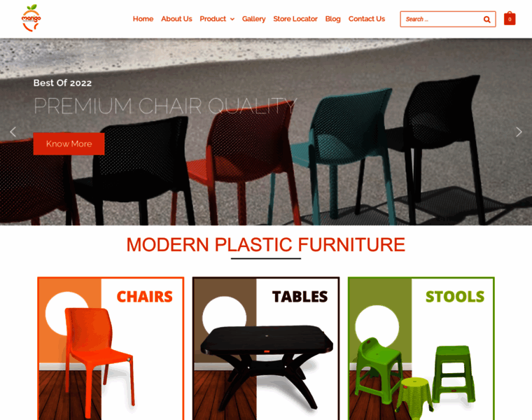Viewport: 532px width, 420px height.
Task: Click the Modern Plastic Furniture heading
Action: (x=266, y=244)
